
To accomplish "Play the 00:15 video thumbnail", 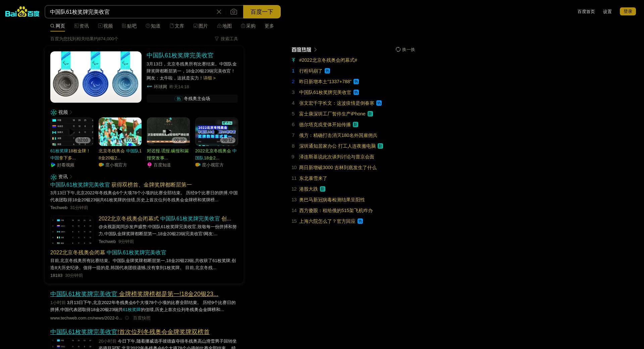I will (120, 132).
